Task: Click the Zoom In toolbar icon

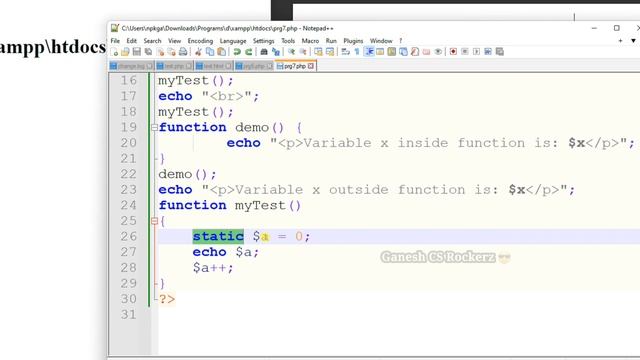Action: tap(291, 52)
